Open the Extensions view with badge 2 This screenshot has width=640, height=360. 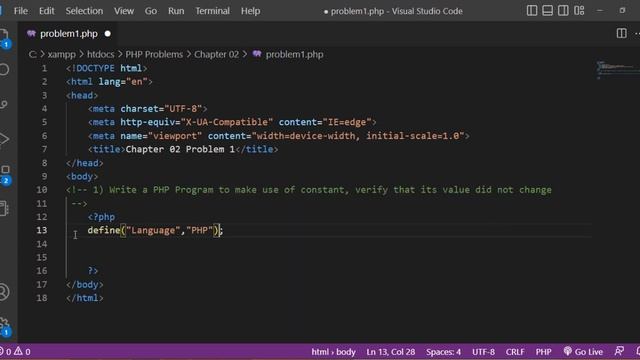tap(5, 174)
